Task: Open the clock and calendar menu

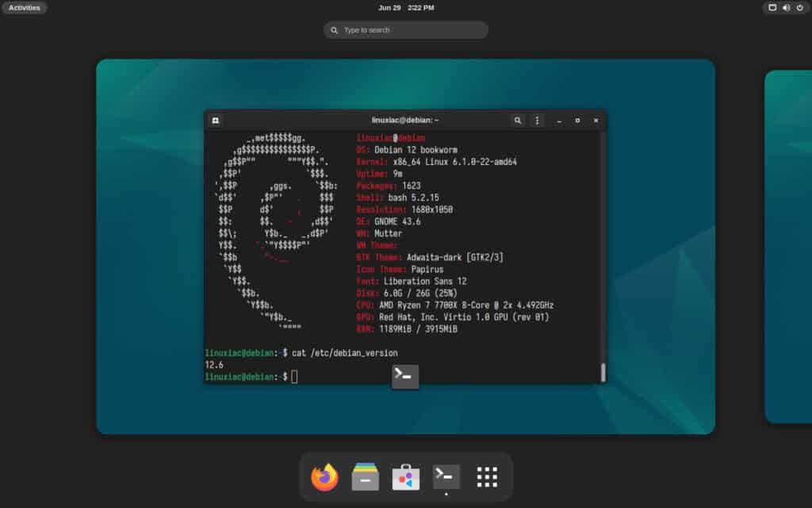Action: tap(406, 8)
